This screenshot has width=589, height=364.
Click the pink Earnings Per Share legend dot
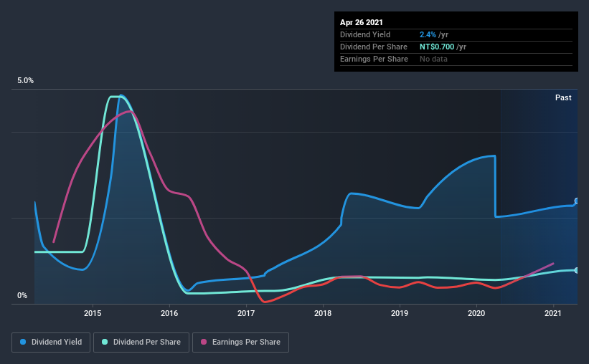[204, 342]
